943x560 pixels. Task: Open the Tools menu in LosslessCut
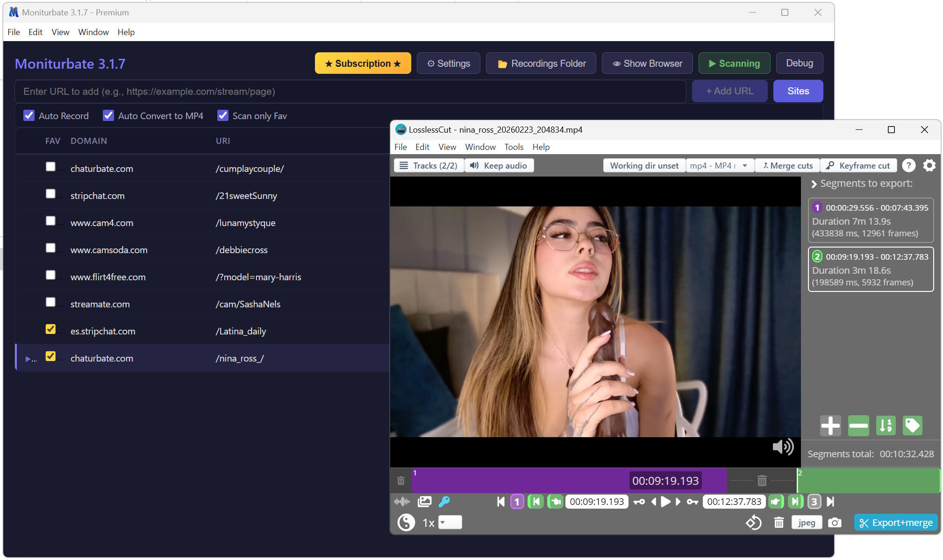pyautogui.click(x=513, y=147)
